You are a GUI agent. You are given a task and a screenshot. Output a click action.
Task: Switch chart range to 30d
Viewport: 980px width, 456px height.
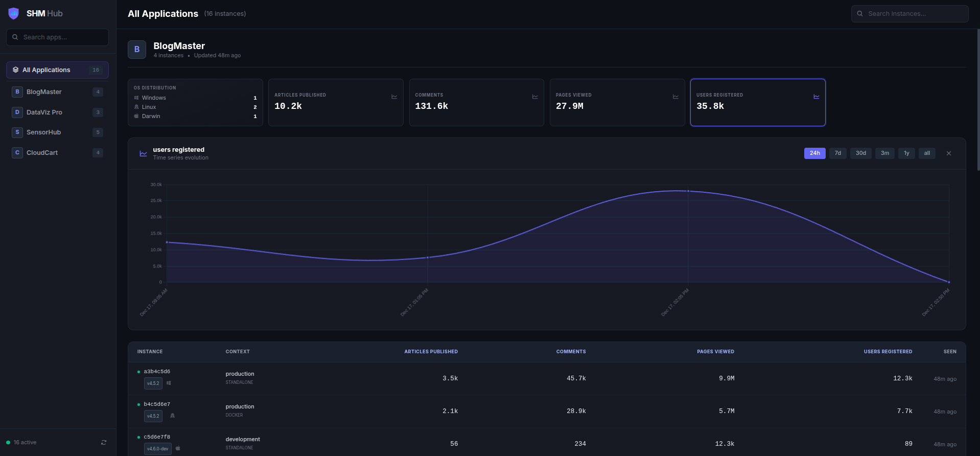(x=860, y=153)
